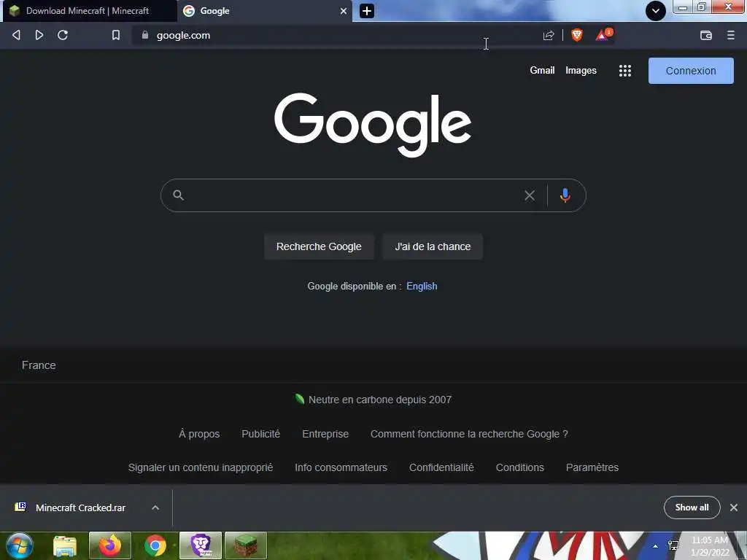Close the Google tab
This screenshot has width=747, height=560.
[x=344, y=11]
